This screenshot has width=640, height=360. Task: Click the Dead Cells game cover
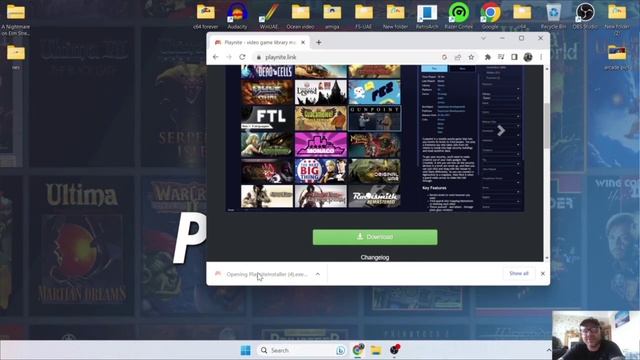(267, 72)
